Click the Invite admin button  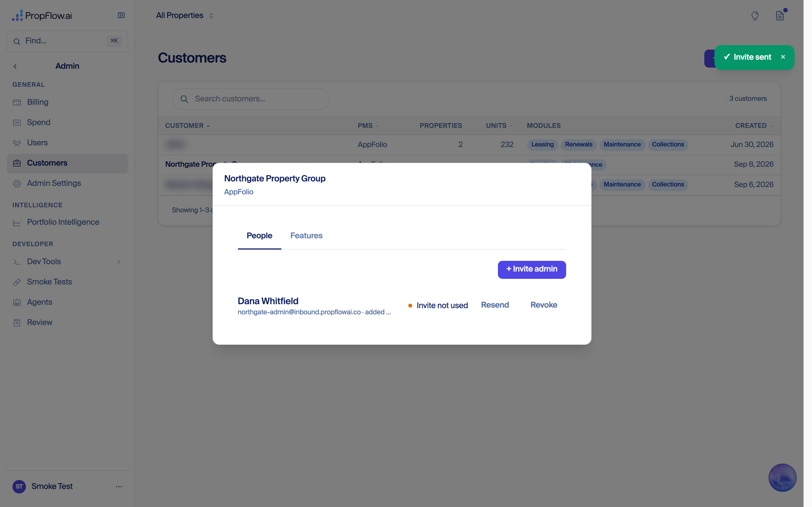click(531, 269)
